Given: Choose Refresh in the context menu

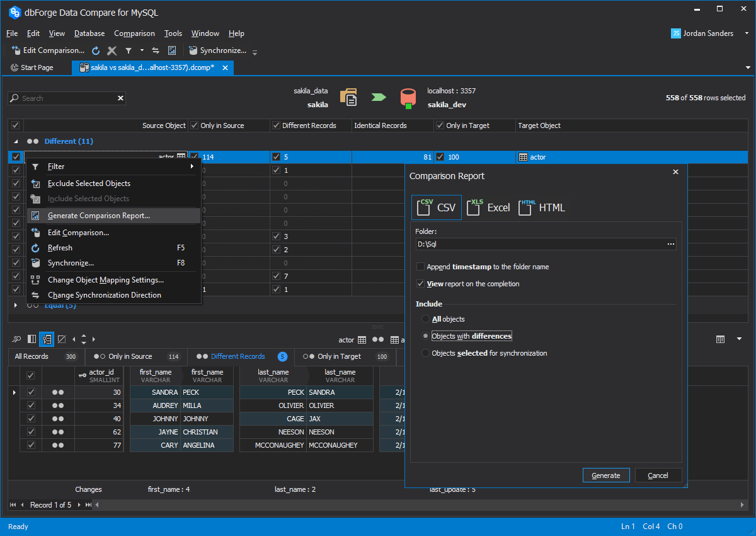Looking at the screenshot, I should 113,248.
